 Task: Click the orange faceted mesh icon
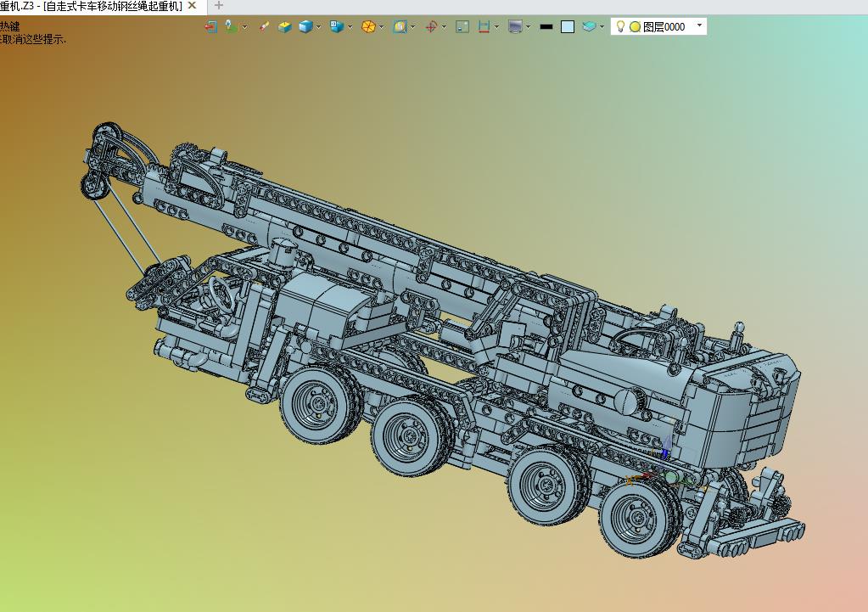(x=368, y=26)
